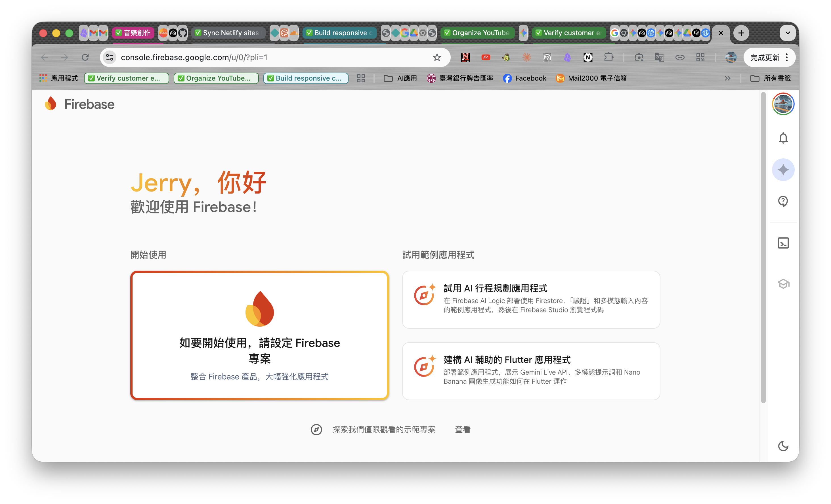The image size is (831, 504).
Task: Open the notifications bell in Firebase console
Action: tap(783, 138)
